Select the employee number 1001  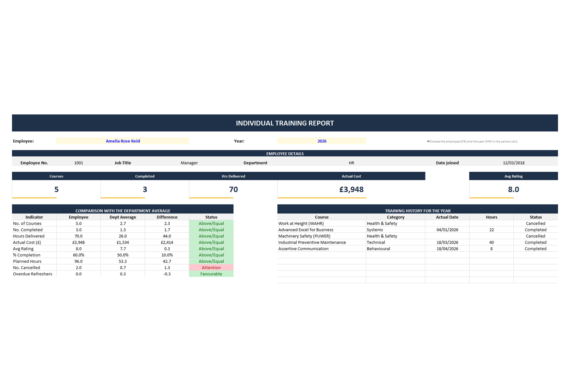[x=79, y=163]
